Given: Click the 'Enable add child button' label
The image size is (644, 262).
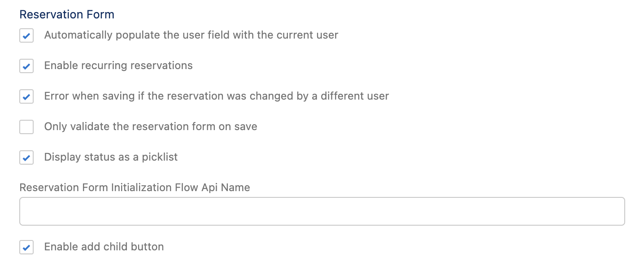Looking at the screenshot, I should [x=104, y=247].
